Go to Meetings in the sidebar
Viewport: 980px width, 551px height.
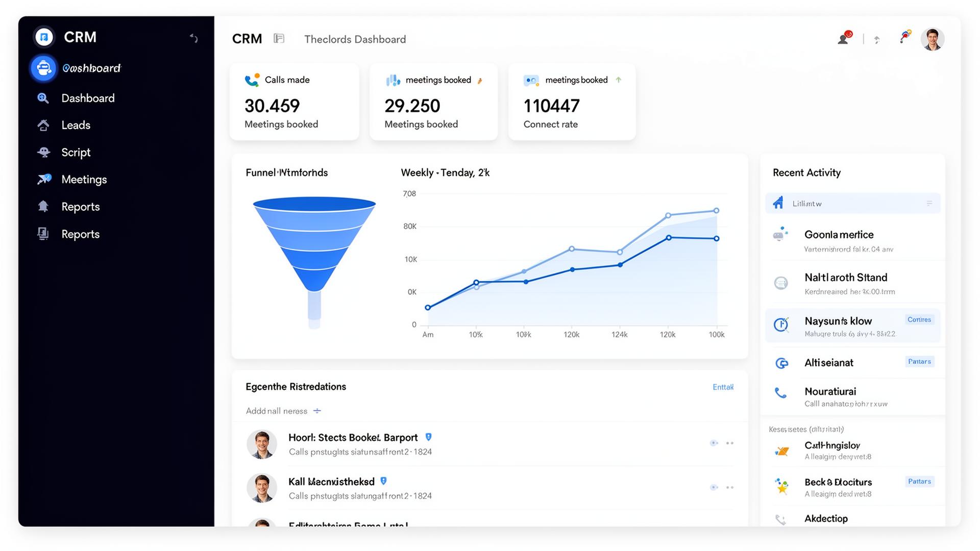coord(84,180)
